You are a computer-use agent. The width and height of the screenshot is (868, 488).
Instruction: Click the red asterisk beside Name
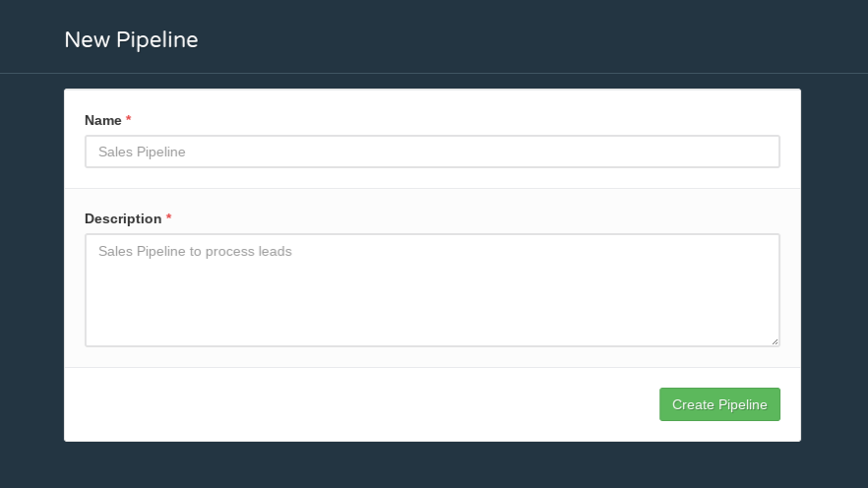[x=128, y=119]
